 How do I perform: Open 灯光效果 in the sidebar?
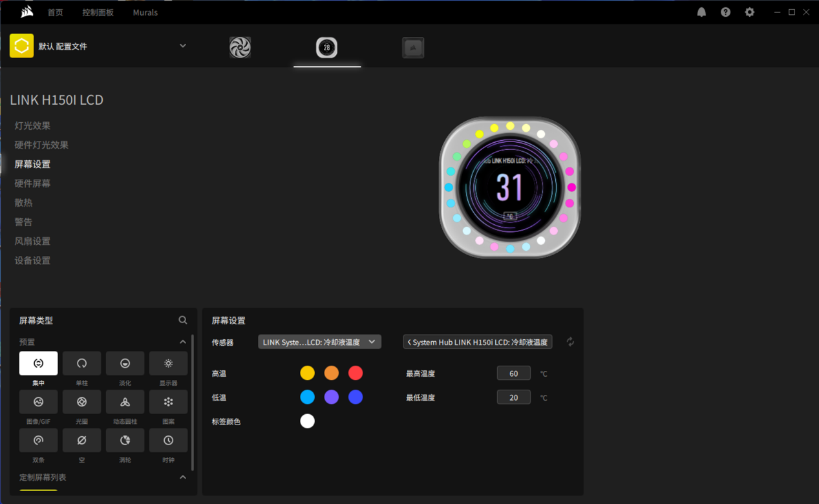coord(32,126)
